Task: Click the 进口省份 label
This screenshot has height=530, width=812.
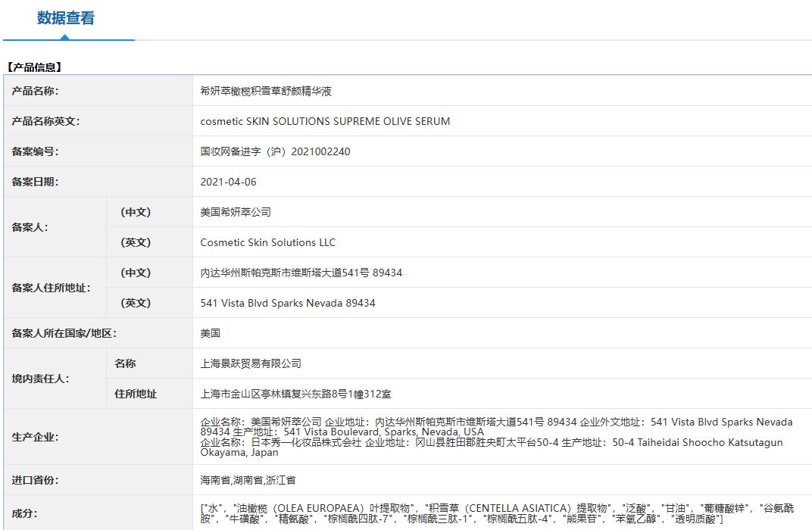Action: click(35, 480)
